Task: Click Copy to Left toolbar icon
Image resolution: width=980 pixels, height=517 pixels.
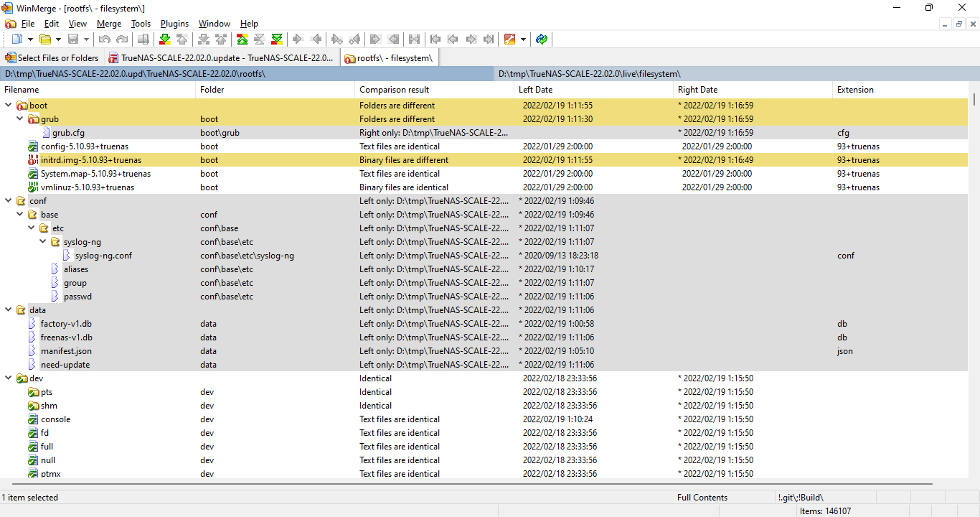Action: pyautogui.click(x=316, y=39)
